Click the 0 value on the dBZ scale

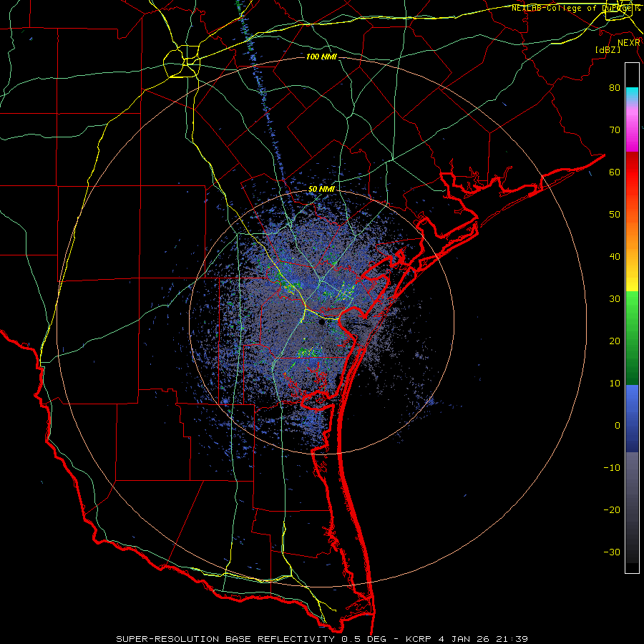click(618, 426)
